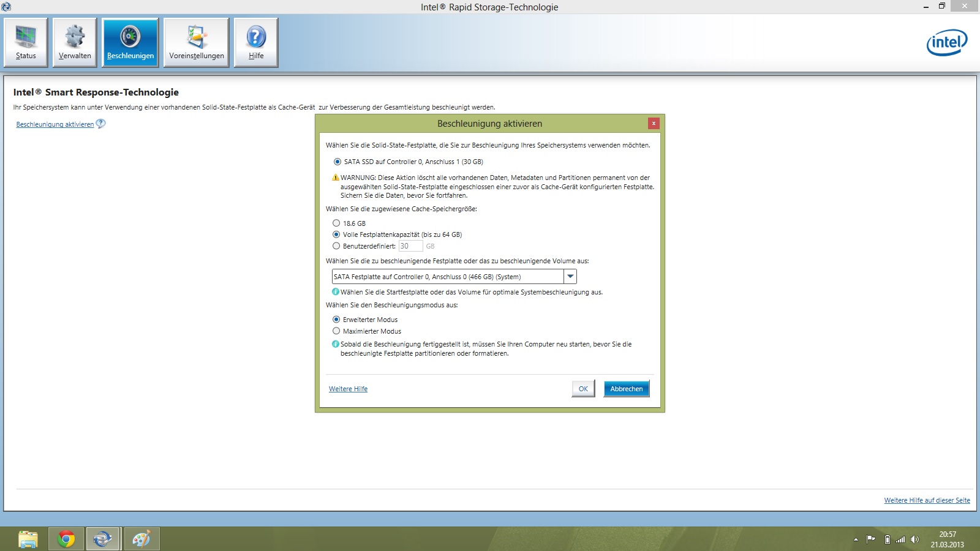This screenshot has height=551, width=980.
Task: Click info icon next to Startfestplatte hint
Action: pyautogui.click(x=336, y=292)
